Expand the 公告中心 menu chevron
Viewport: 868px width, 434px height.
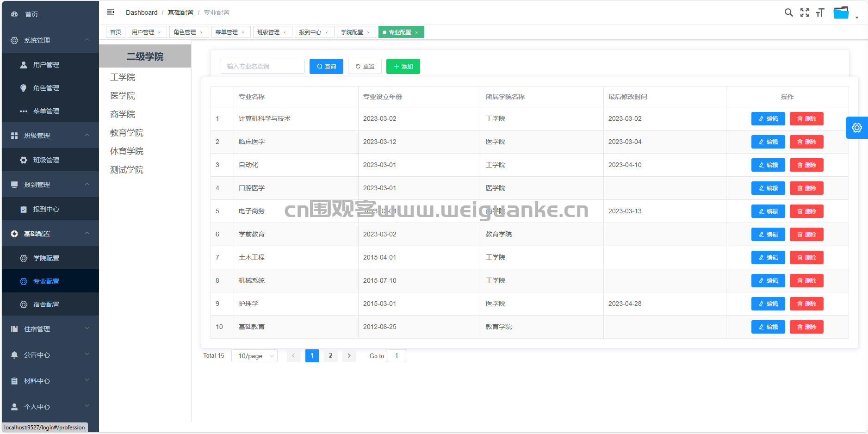87,354
